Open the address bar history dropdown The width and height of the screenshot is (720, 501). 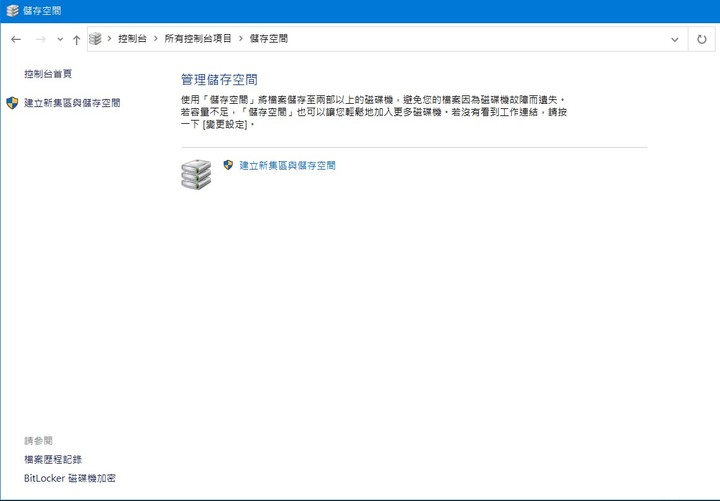675,39
